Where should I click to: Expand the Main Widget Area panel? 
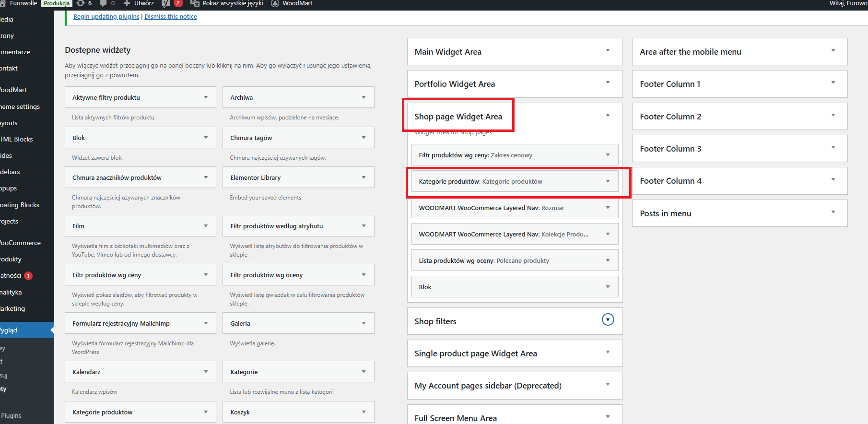point(515,52)
